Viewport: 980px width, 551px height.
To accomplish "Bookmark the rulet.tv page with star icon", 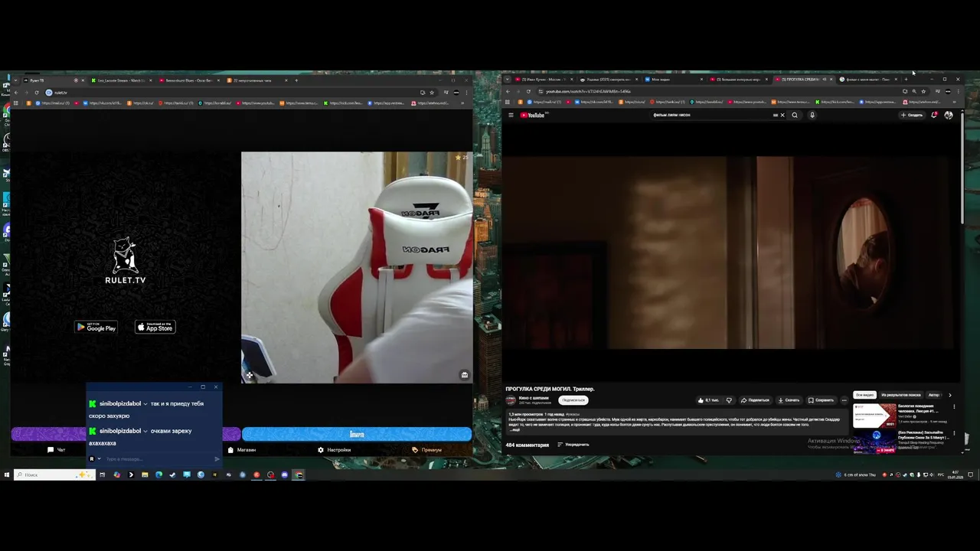I will point(432,93).
